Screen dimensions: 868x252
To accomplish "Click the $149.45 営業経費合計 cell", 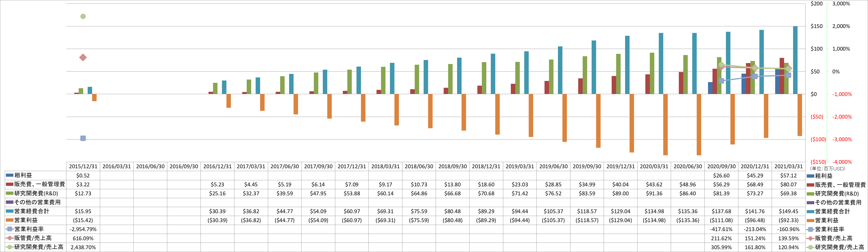I will 788,211.
